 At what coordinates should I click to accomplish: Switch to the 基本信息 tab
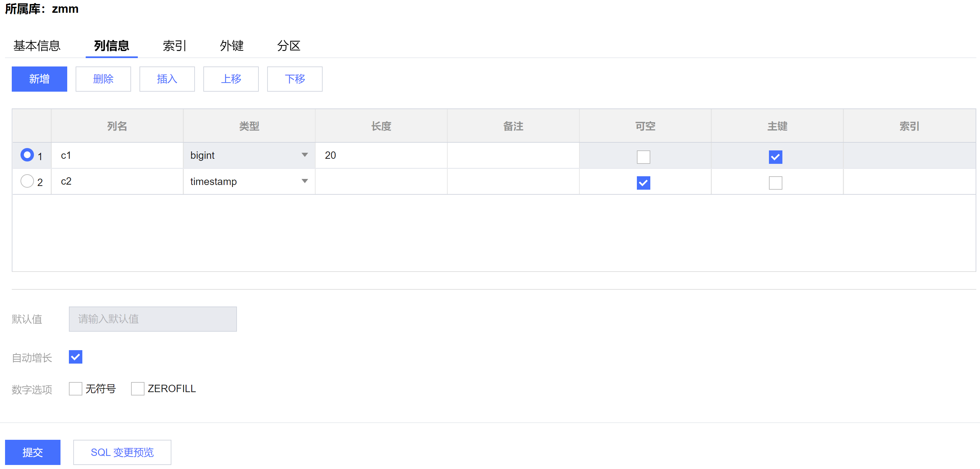coord(37,46)
